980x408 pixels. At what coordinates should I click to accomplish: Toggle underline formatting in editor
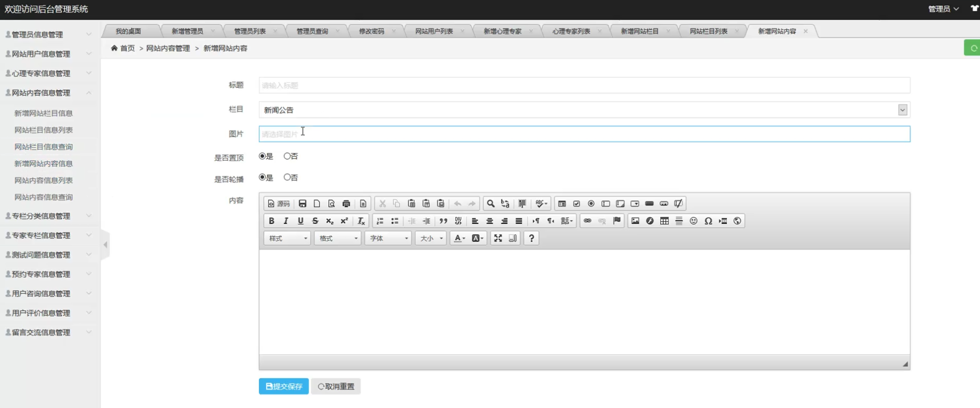(x=301, y=221)
